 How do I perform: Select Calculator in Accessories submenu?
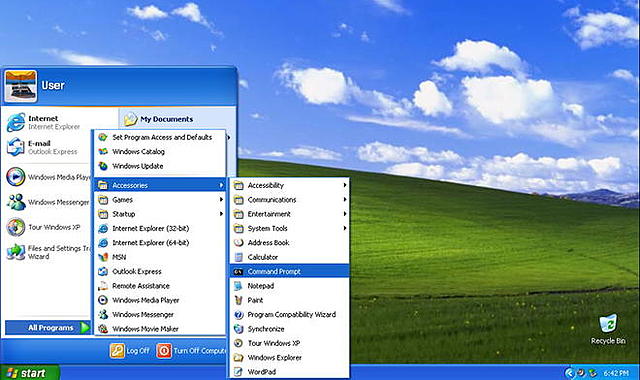tap(289, 257)
